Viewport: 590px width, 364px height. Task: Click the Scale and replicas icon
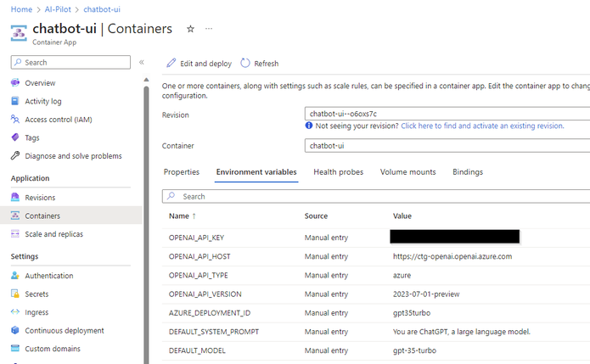pyautogui.click(x=15, y=234)
